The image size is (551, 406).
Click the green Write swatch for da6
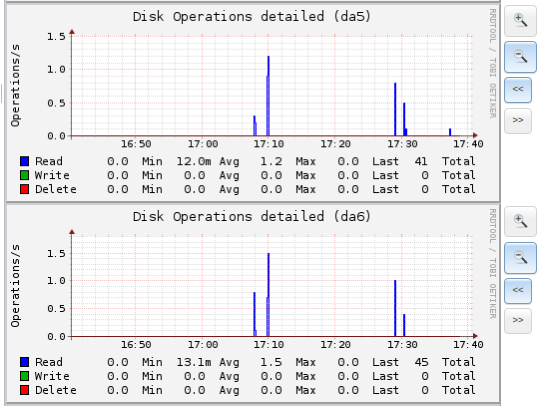pyautogui.click(x=24, y=376)
